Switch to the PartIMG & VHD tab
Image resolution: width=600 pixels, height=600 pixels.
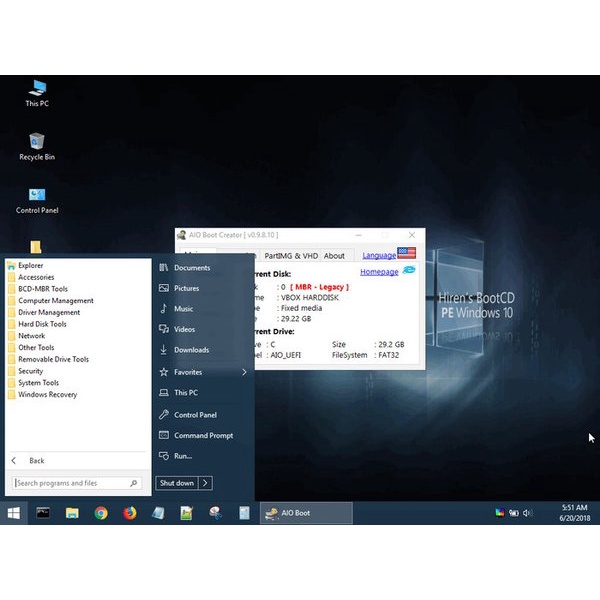click(289, 256)
